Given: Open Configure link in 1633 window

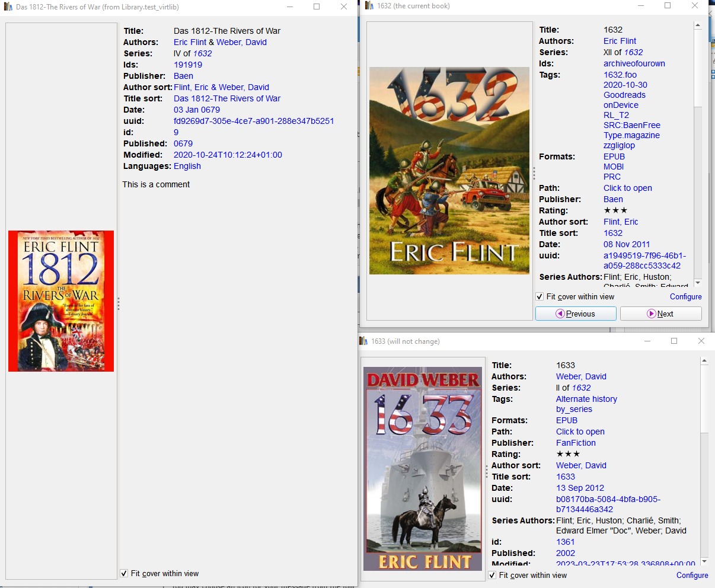Looking at the screenshot, I should (x=692, y=575).
